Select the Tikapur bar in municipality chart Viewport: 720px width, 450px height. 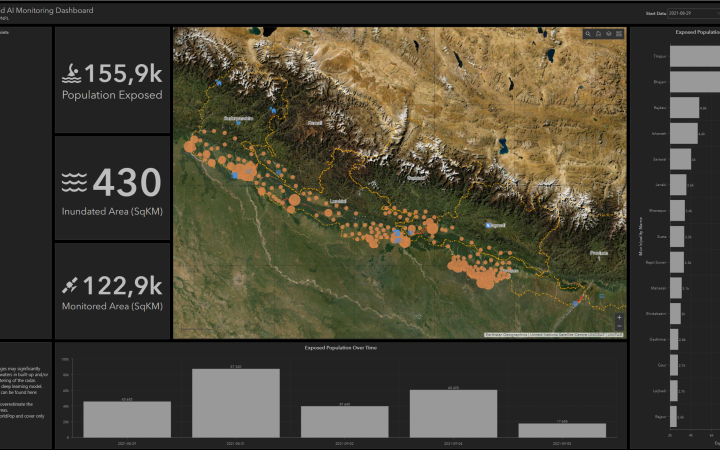(x=695, y=56)
